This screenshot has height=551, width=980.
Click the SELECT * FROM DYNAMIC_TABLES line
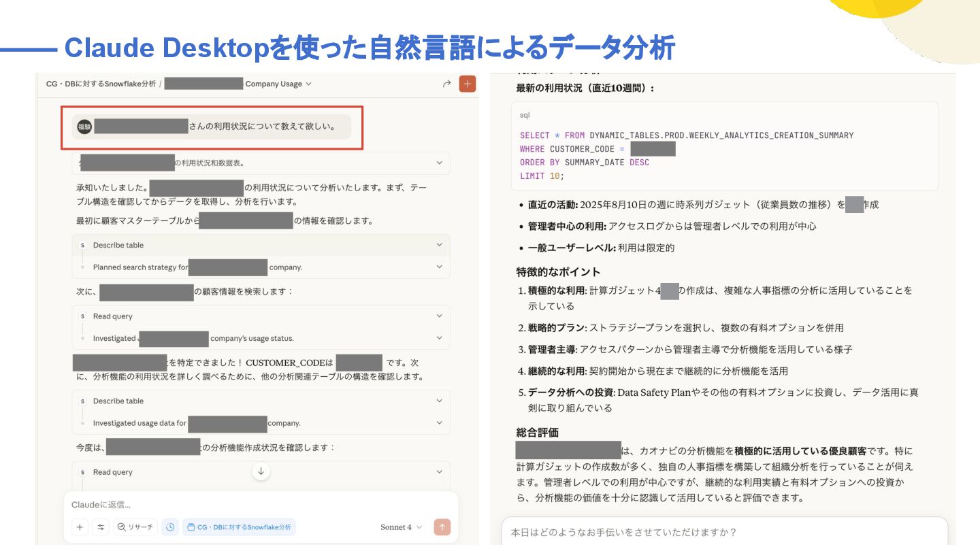point(687,135)
